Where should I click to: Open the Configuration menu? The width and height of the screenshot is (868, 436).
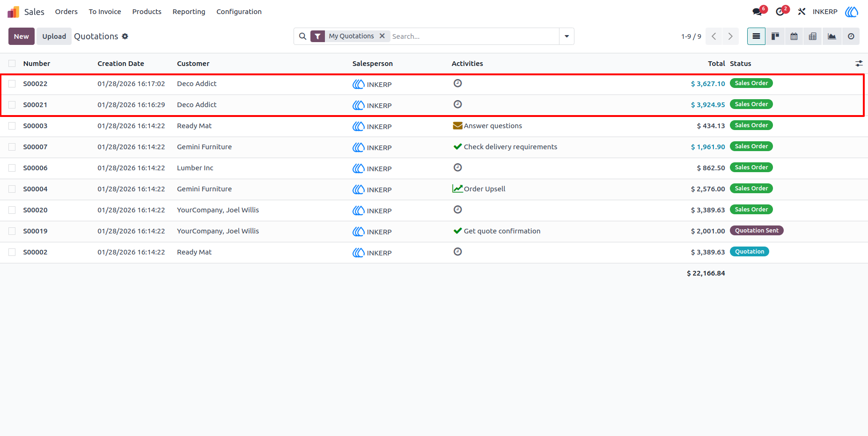(239, 12)
